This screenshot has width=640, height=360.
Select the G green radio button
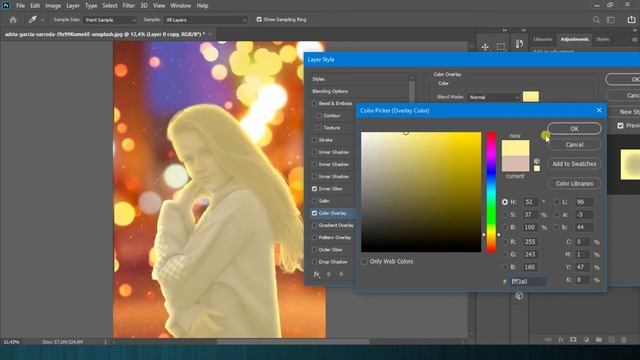point(505,254)
